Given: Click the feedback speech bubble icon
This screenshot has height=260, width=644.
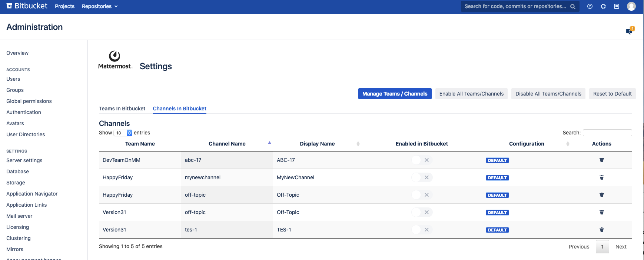Looking at the screenshot, I should click(x=630, y=31).
